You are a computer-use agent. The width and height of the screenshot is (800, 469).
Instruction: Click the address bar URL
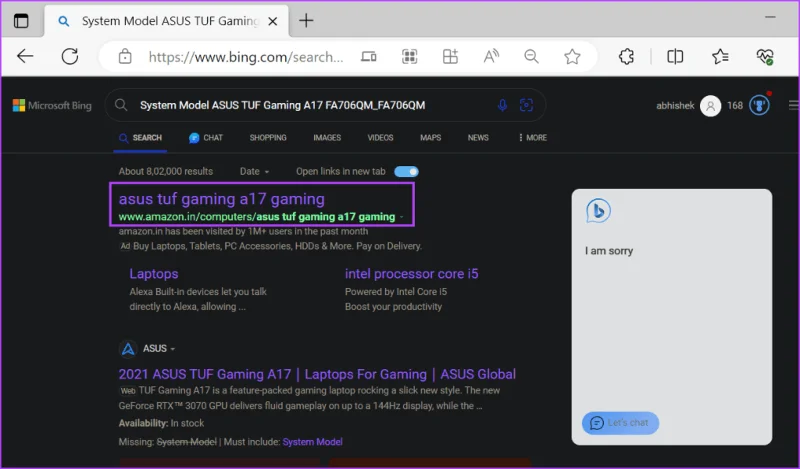click(246, 57)
